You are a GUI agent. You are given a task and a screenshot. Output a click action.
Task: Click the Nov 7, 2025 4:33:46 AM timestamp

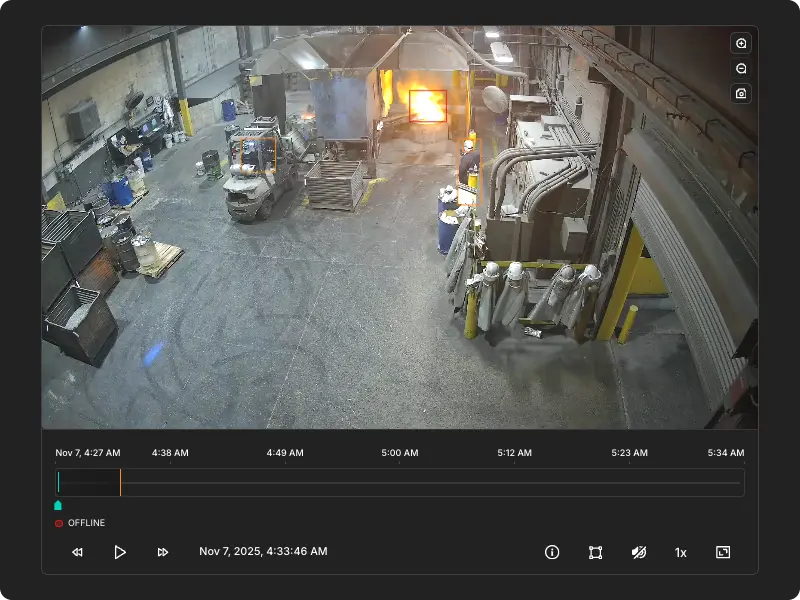click(263, 551)
